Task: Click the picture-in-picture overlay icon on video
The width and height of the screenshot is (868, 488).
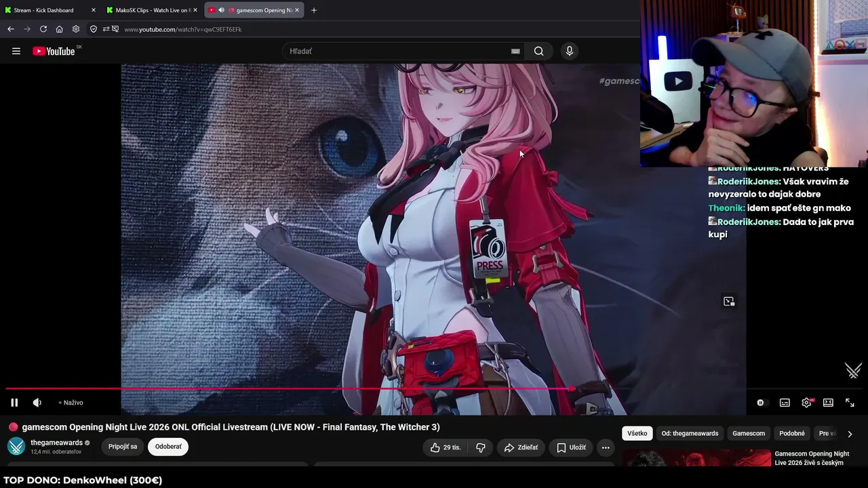Action: click(729, 302)
